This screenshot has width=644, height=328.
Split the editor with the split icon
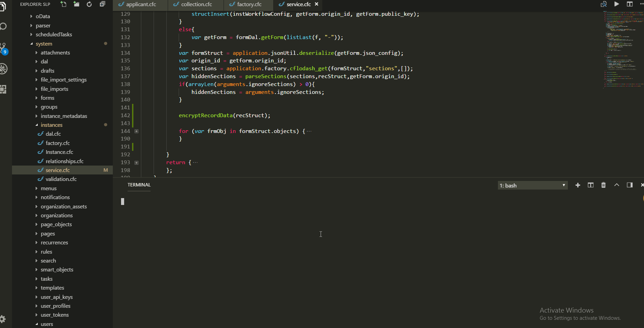pos(630,4)
